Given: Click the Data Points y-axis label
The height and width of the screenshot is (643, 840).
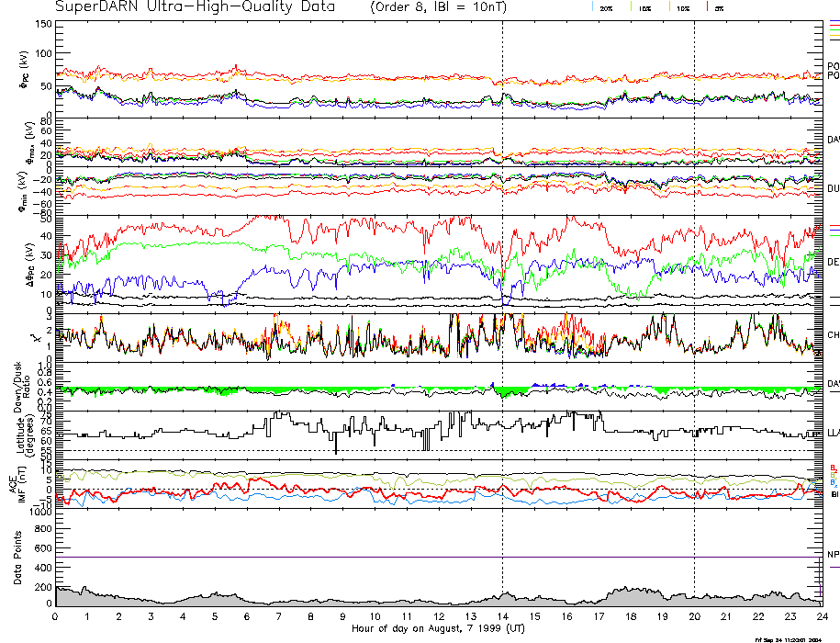Looking at the screenshot, I should (17, 558).
